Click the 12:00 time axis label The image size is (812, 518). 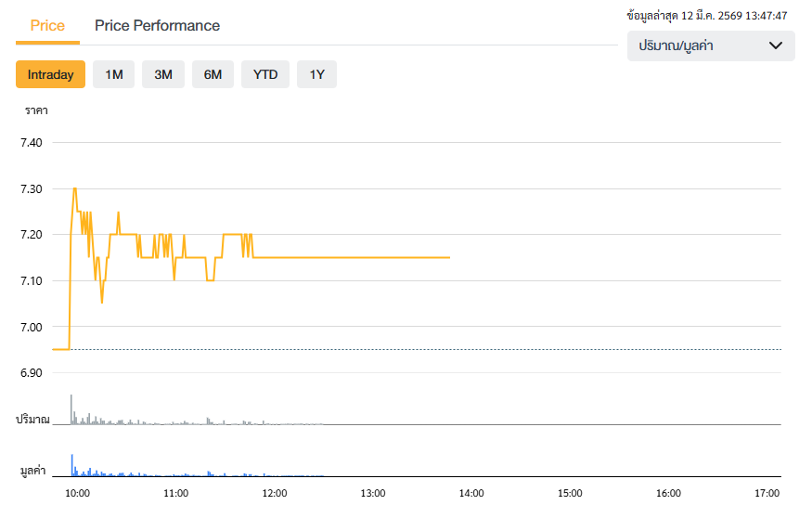pyautogui.click(x=275, y=493)
